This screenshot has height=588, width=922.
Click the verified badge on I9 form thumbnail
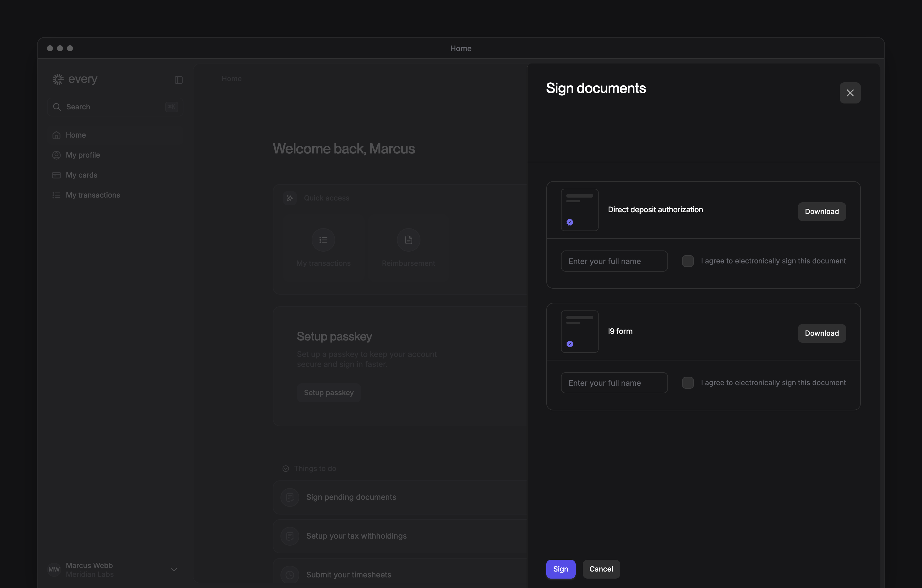coord(570,344)
